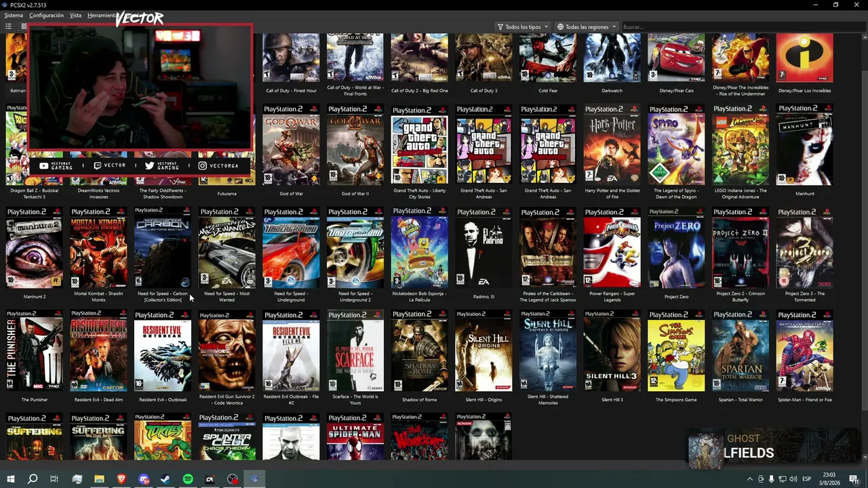Open the Configuración menu
This screenshot has width=868, height=488.
click(47, 15)
